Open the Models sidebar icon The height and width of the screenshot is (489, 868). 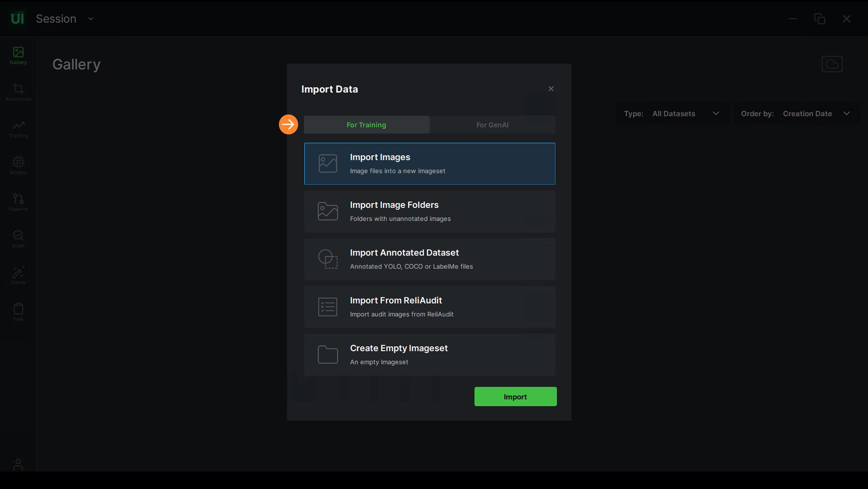coord(18,165)
